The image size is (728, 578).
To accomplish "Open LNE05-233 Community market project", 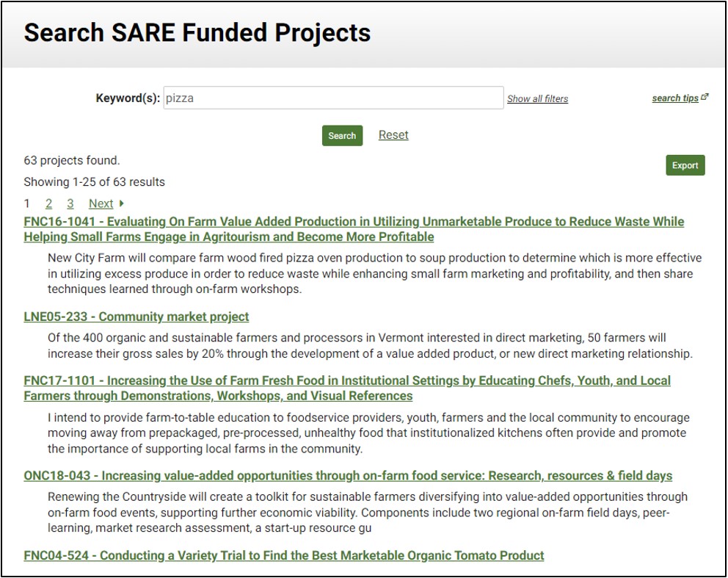I will [x=136, y=317].
